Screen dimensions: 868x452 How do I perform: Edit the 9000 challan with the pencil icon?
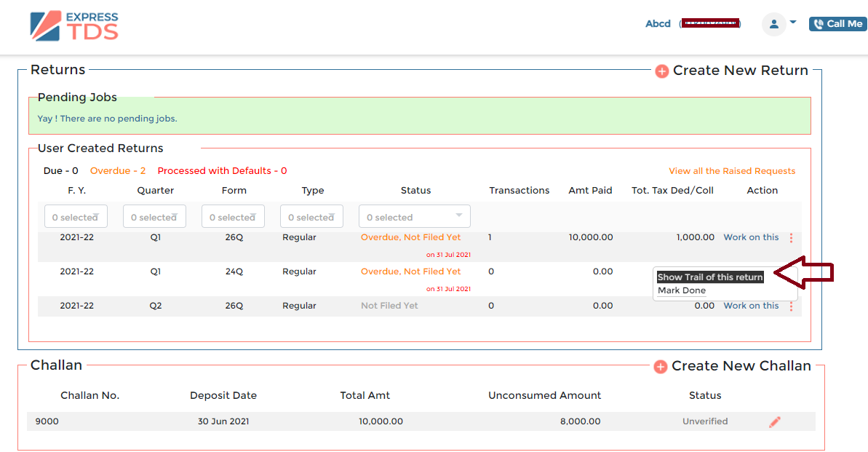click(774, 421)
